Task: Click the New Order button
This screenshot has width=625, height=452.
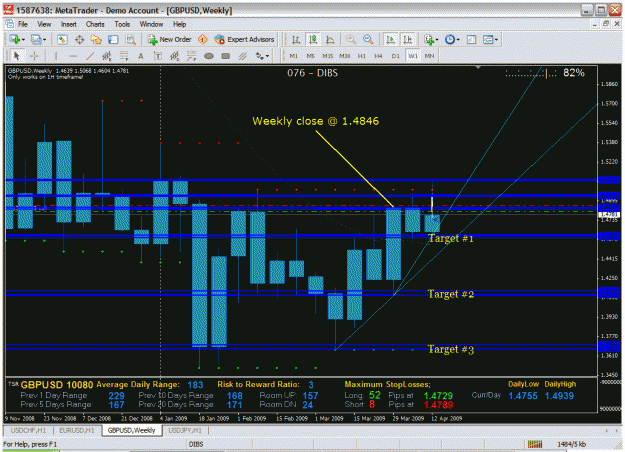Action: pos(169,39)
